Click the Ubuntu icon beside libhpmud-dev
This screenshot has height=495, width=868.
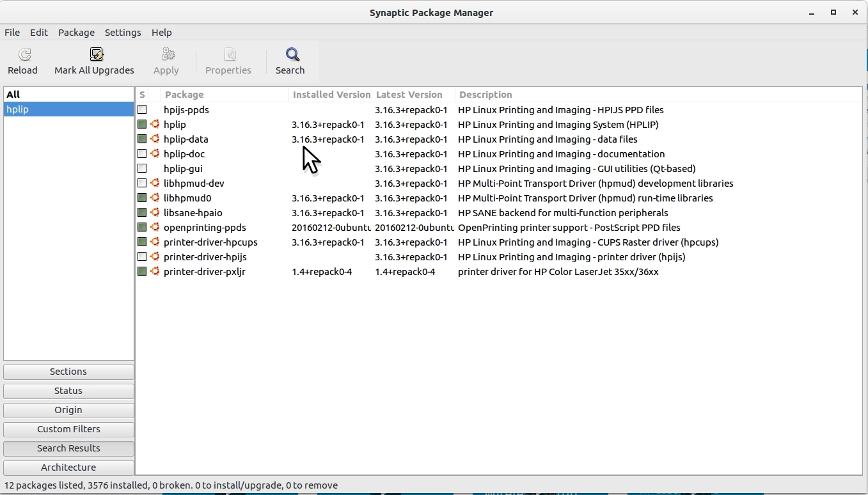click(155, 184)
